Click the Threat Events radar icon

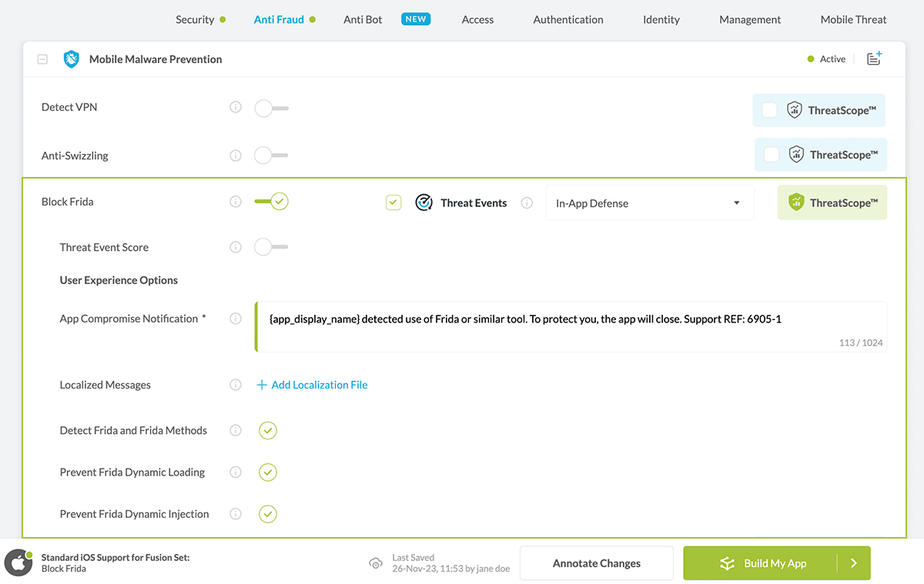tap(423, 202)
